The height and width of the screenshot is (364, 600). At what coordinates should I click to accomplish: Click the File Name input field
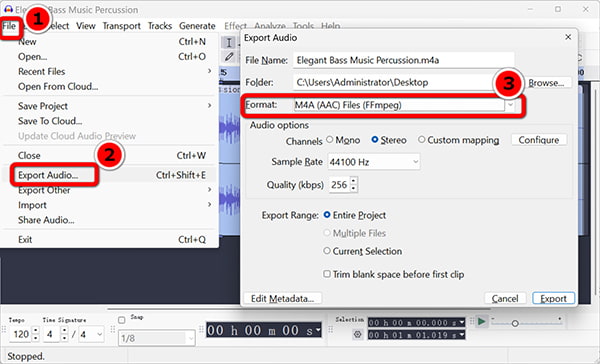pos(404,60)
